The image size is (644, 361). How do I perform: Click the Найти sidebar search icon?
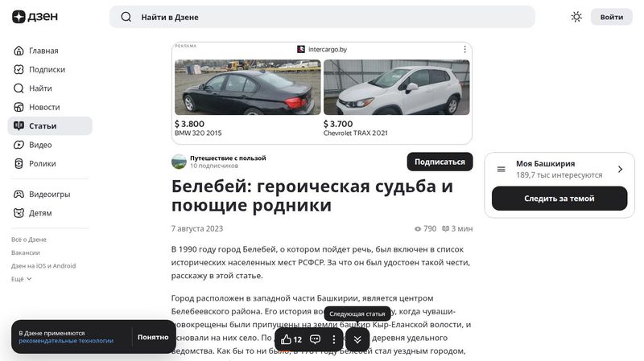[20, 88]
